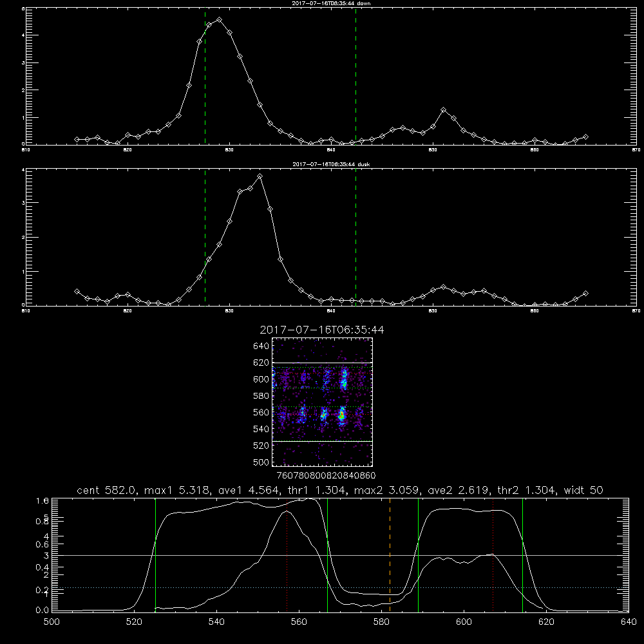Click the left green dashed line in dusk plot
This screenshot has height=644, width=644.
tap(205, 237)
